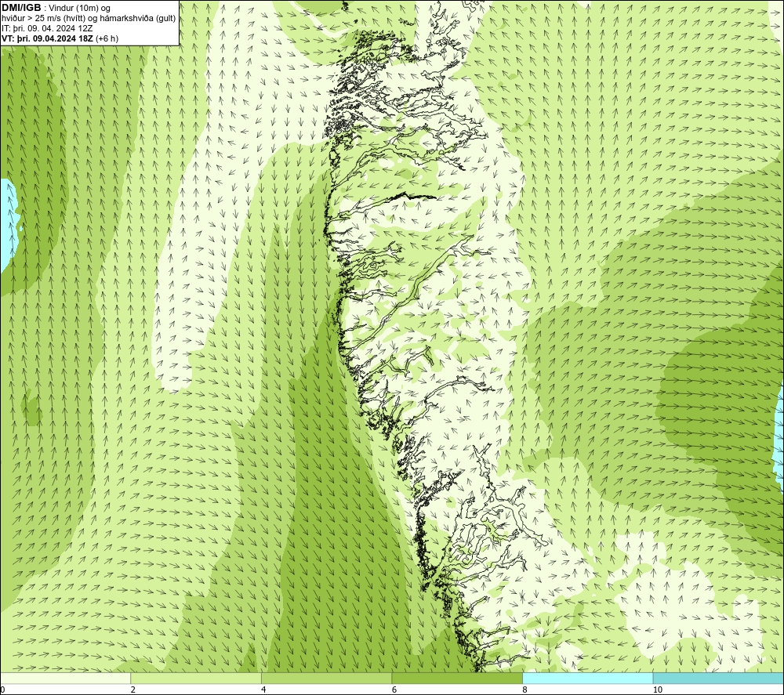Click the 8–10 m/s light cyan legend swatch
The height and width of the screenshot is (695, 784).
pyautogui.click(x=587, y=679)
